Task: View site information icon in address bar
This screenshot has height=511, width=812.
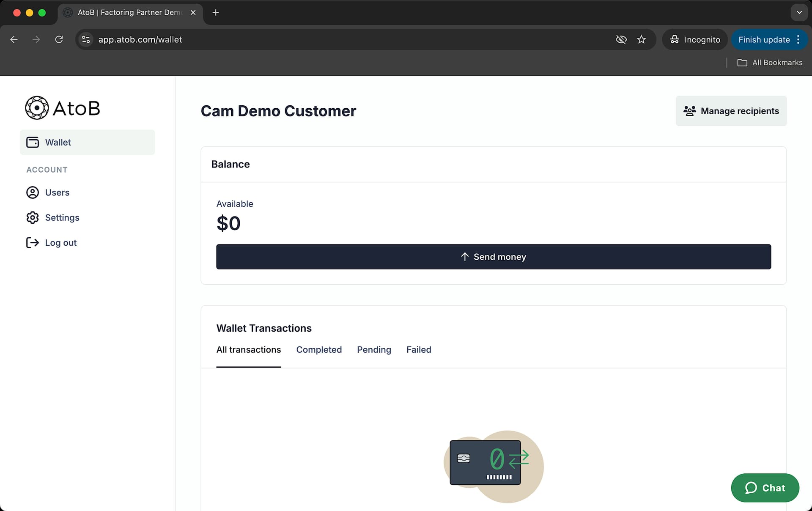Action: 86,39
